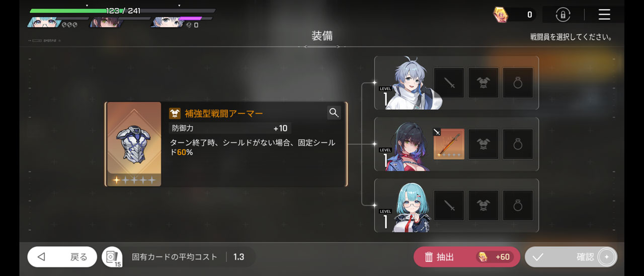The image size is (644, 276).
Task: Click the lock rotation icon
Action: [563, 15]
